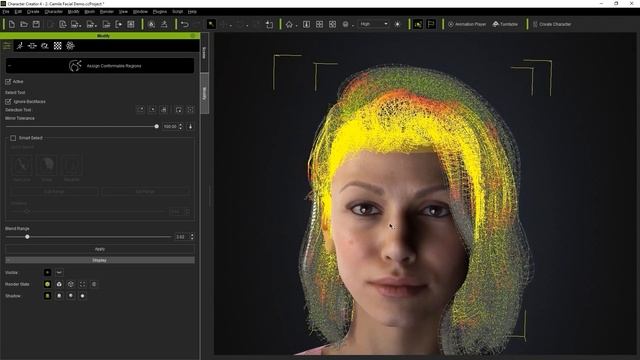Select the third Shadow option

pos(71,296)
